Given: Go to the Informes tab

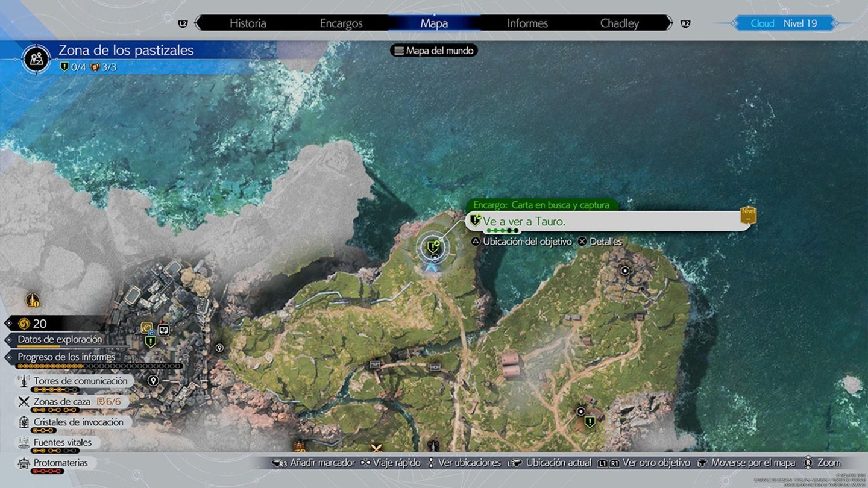Looking at the screenshot, I should tap(527, 23).
